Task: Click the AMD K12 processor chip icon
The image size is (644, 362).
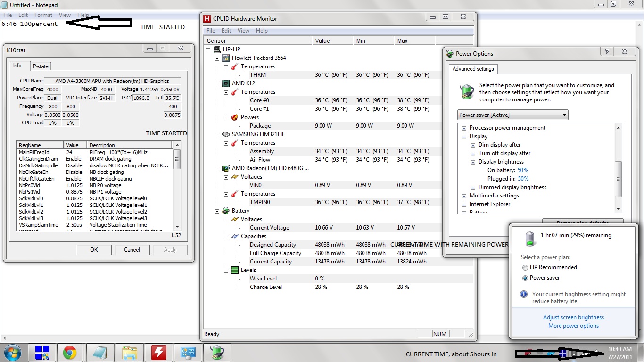Action: pyautogui.click(x=226, y=83)
